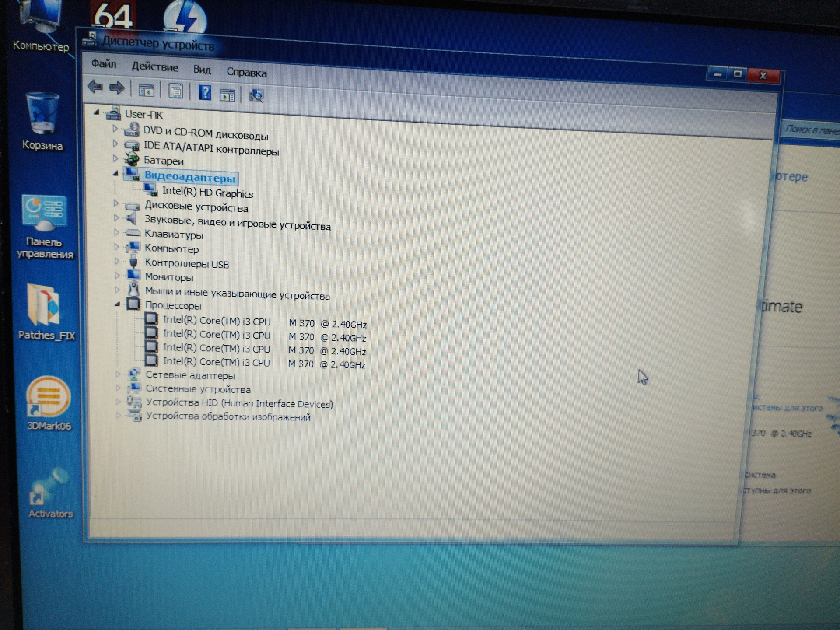Click the blue lightning-bolt desktop icon
The height and width of the screenshot is (630, 840).
click(185, 16)
